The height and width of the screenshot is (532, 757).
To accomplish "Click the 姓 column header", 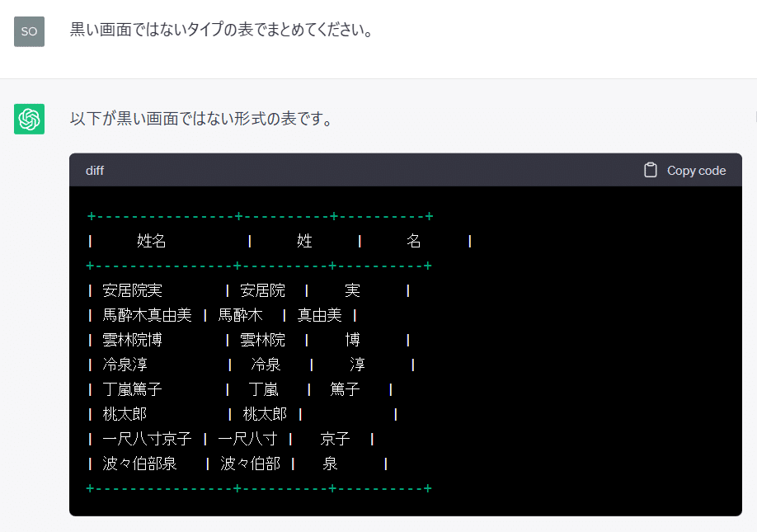I will [x=304, y=240].
